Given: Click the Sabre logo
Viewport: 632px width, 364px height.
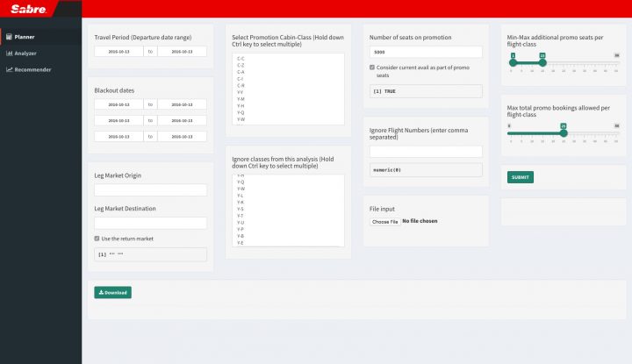Looking at the screenshot, I should (29, 10).
